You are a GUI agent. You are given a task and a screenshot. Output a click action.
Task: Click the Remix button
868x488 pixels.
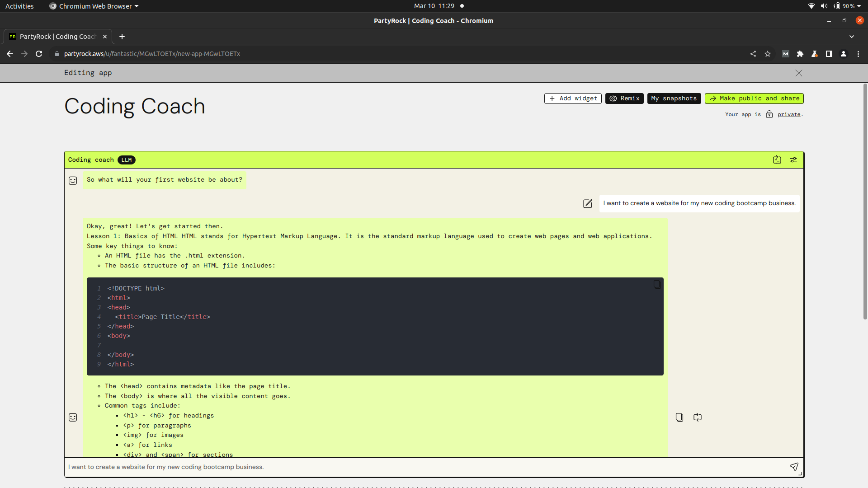pyautogui.click(x=624, y=99)
